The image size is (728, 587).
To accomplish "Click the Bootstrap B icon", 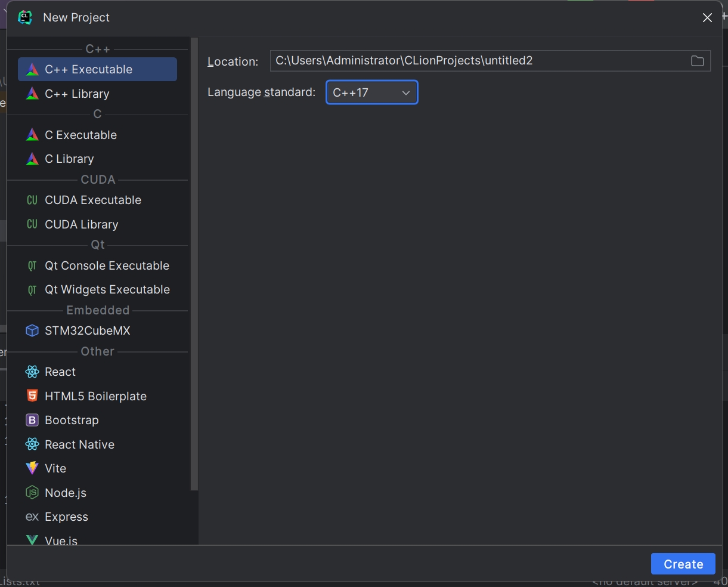I will pos(32,420).
